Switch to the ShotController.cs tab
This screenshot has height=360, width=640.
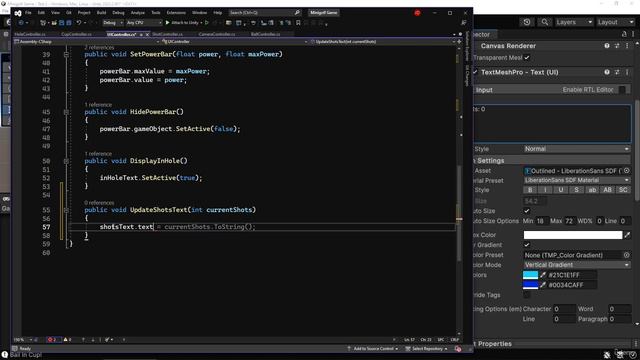[167, 34]
